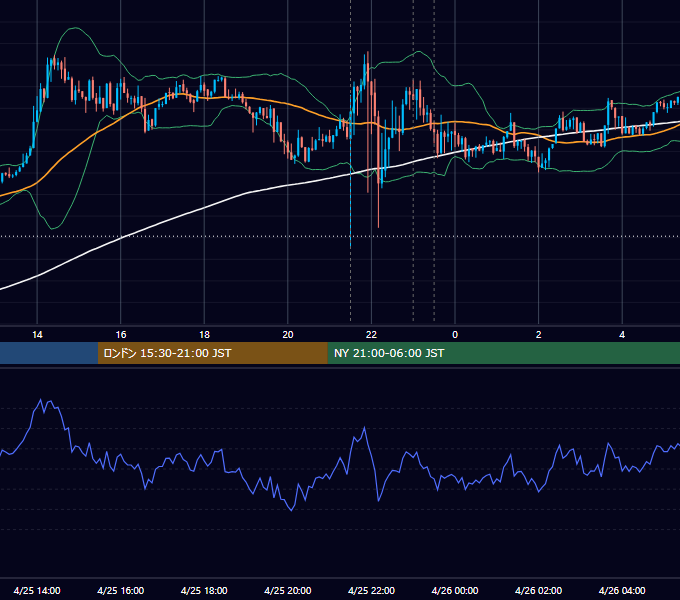The width and height of the screenshot is (680, 600).
Task: Click the 4/25 16:00 indicator axis label
Action: [121, 590]
